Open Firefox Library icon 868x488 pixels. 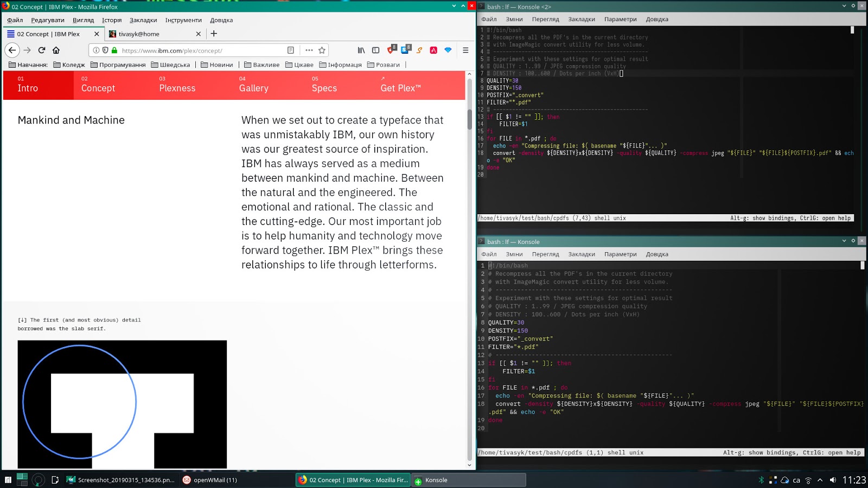click(361, 50)
